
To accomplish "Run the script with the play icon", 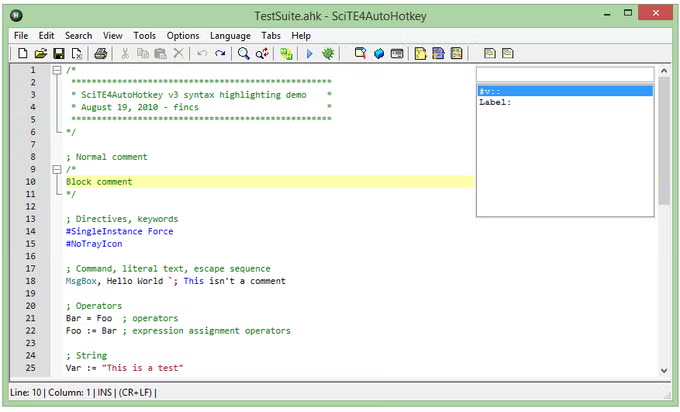I will (x=309, y=53).
